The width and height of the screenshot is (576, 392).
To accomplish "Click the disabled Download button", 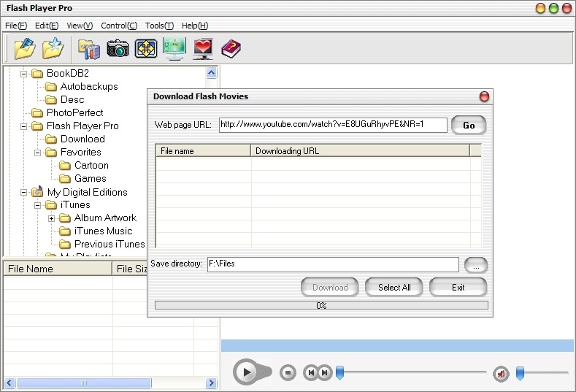I will (330, 288).
